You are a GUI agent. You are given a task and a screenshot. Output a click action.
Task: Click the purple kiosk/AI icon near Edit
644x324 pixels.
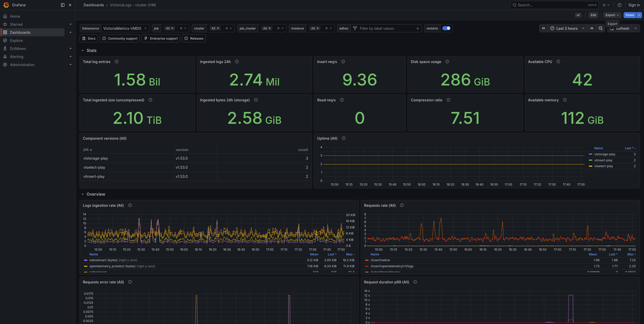pyautogui.click(x=578, y=15)
